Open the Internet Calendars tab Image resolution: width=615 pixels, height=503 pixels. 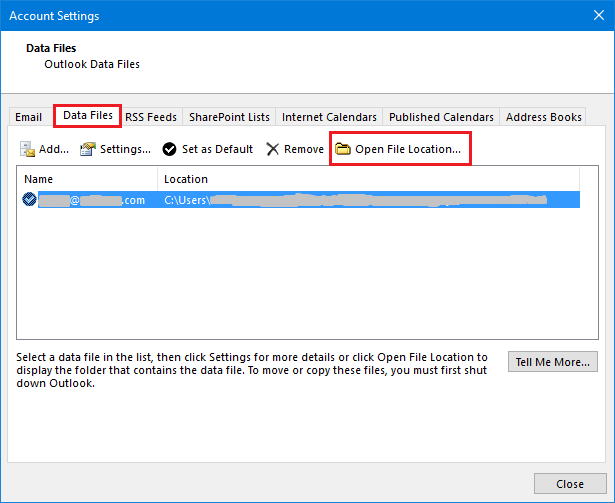coord(329,117)
